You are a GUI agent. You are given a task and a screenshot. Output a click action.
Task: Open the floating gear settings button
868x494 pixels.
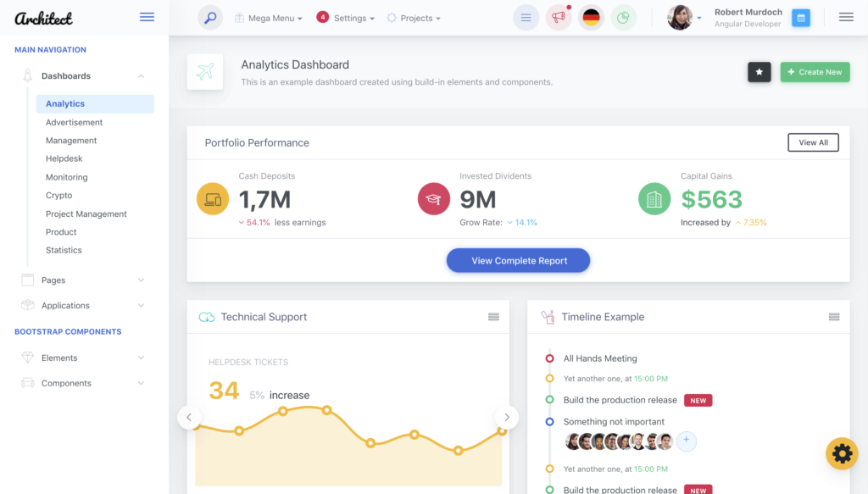point(842,454)
